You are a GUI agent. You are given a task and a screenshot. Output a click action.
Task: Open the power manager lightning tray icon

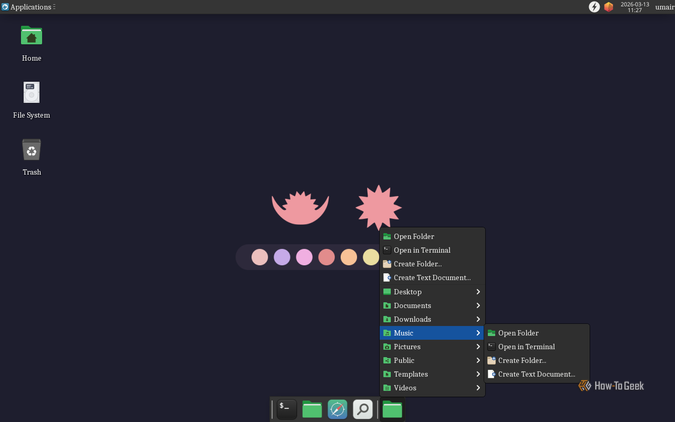click(x=594, y=7)
